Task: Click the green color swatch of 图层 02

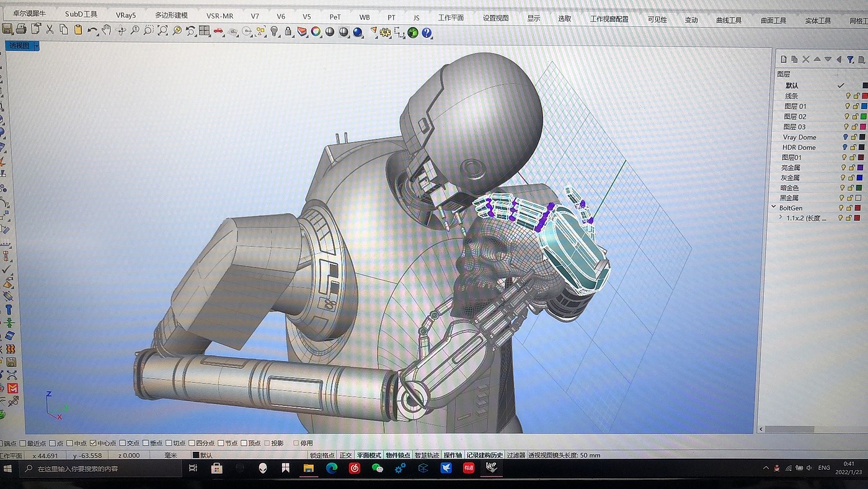Action: (x=864, y=117)
